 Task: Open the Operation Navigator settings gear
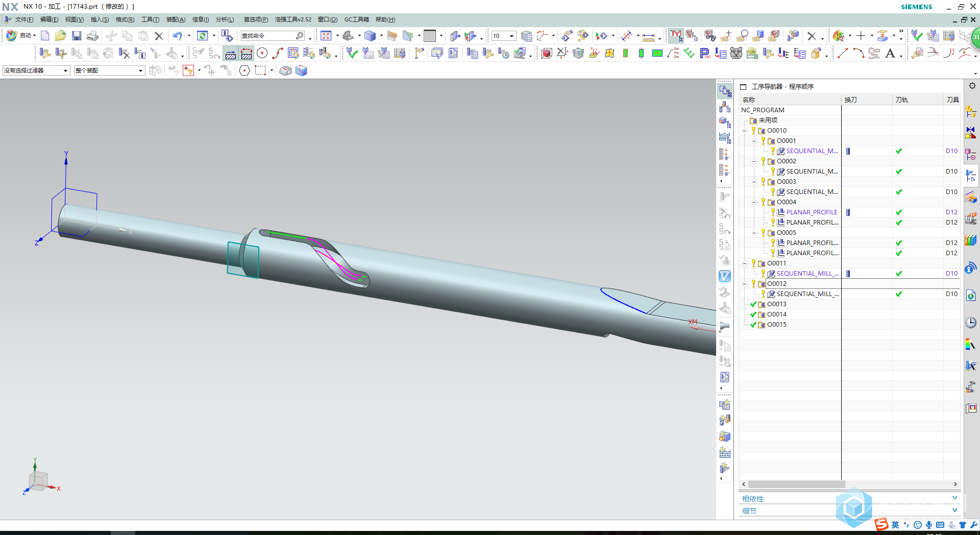pos(972,86)
